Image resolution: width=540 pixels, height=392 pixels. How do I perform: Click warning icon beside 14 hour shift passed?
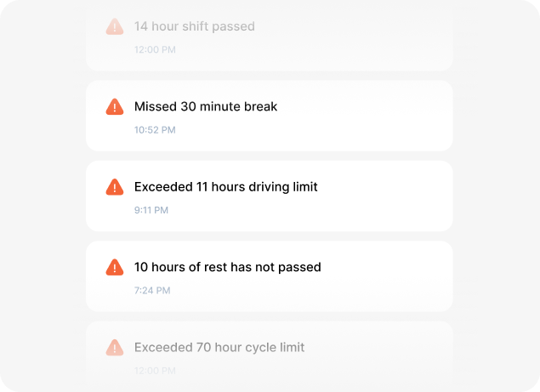coord(114,27)
